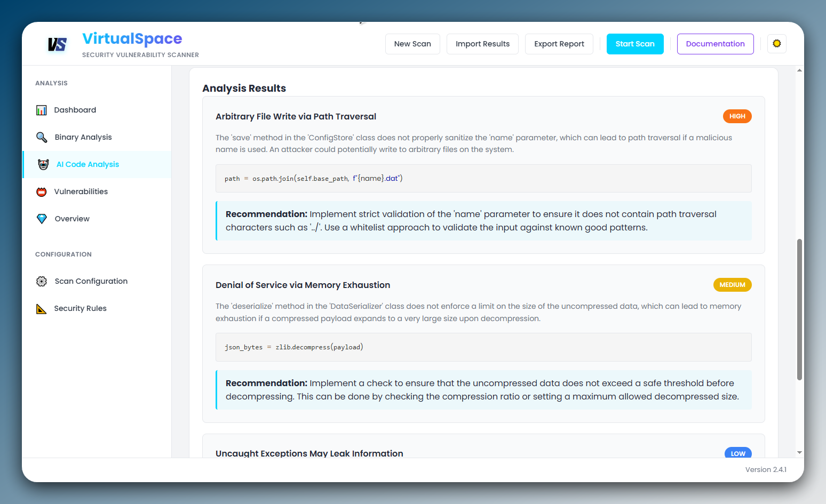Click the Vulnerabilities red icon
This screenshot has height=504, width=826.
[x=42, y=191]
